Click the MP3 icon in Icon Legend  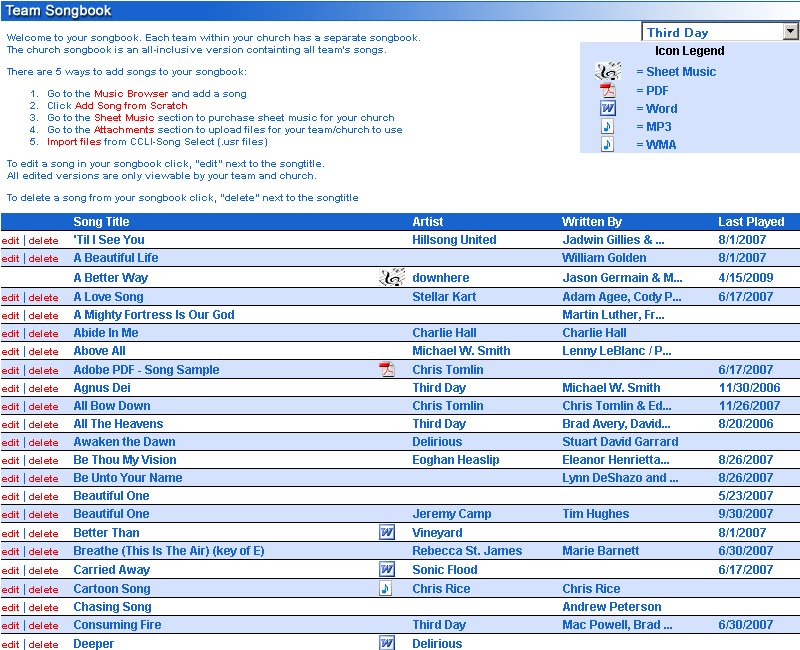pos(607,127)
